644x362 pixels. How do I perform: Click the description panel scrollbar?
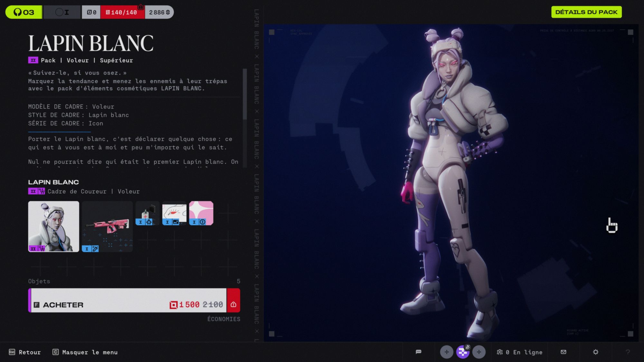[x=245, y=94]
